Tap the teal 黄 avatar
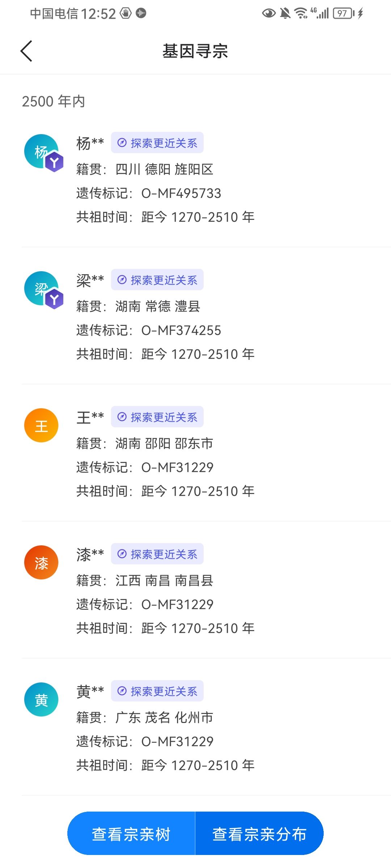Viewport: 391px width, 868px height. [x=41, y=700]
